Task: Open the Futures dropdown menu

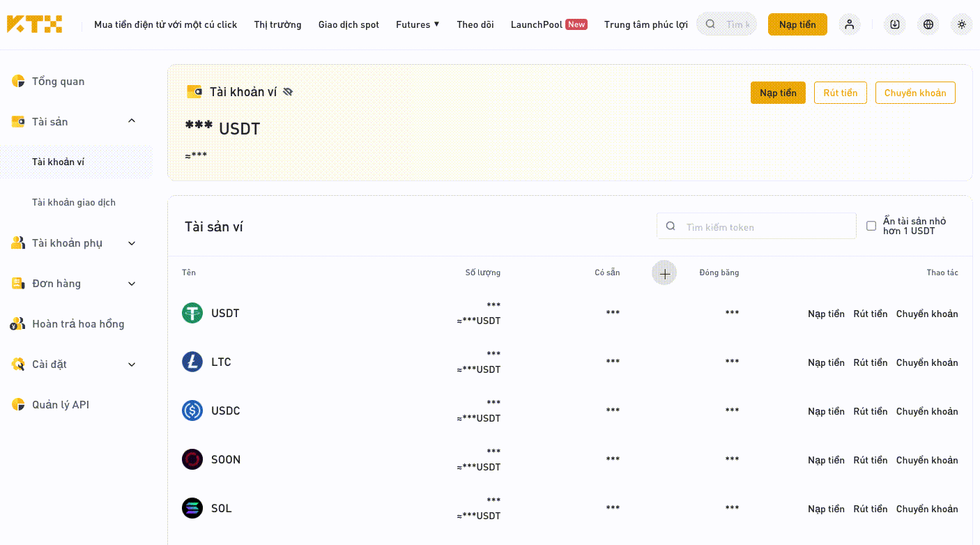Action: (x=418, y=24)
